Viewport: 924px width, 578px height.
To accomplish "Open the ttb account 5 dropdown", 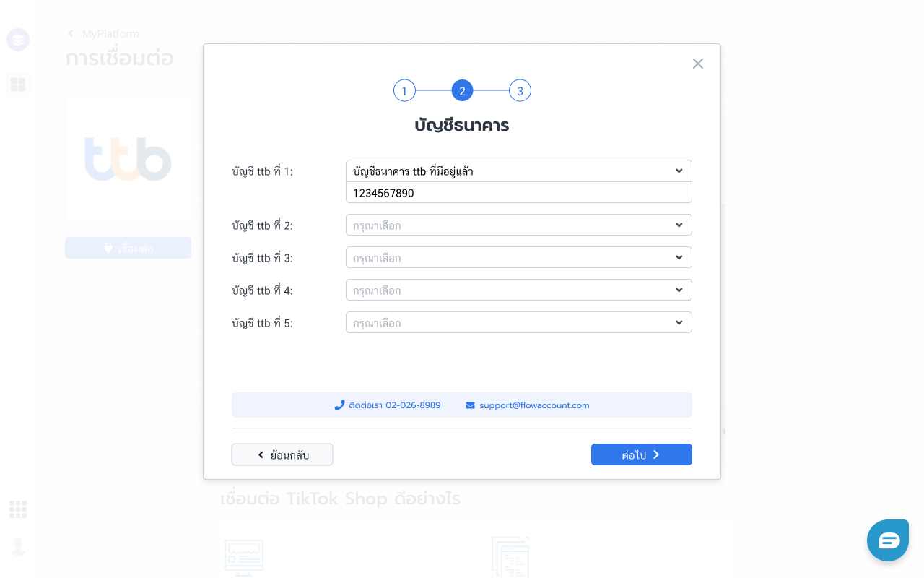I will (518, 323).
